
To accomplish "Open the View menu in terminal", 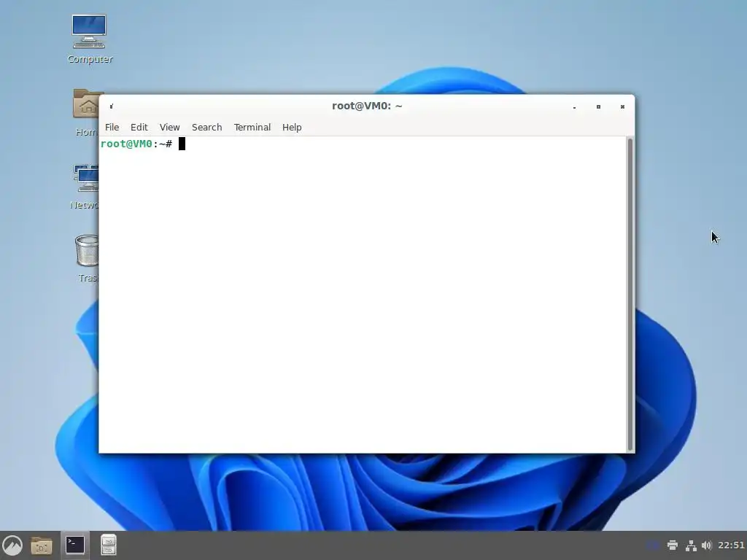I will pyautogui.click(x=169, y=127).
